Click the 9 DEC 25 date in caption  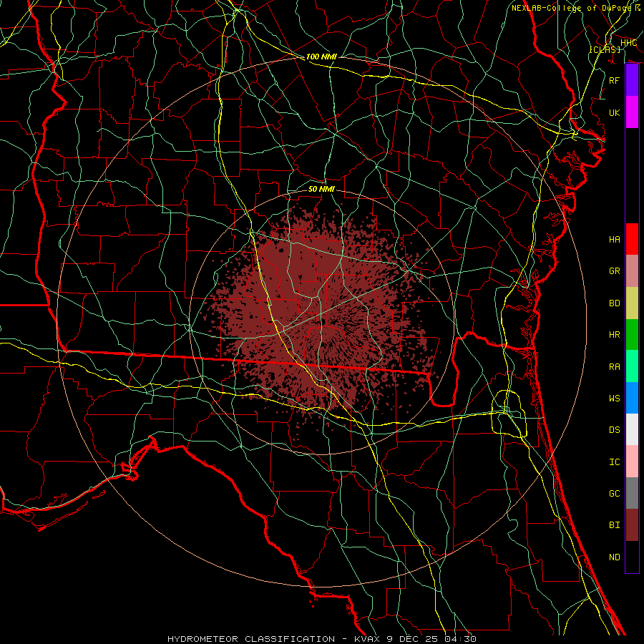(x=412, y=639)
